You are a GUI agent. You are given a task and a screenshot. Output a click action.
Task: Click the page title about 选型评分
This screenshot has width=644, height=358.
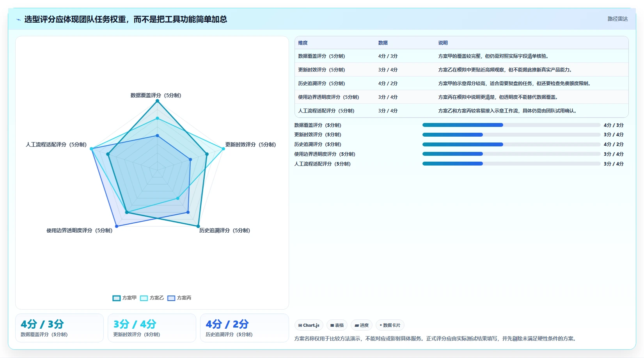pyautogui.click(x=126, y=19)
